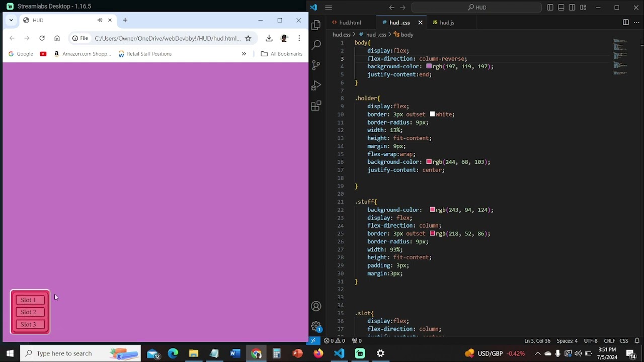
Task: Open errors and warnings in VS Code status bar
Action: [335, 341]
